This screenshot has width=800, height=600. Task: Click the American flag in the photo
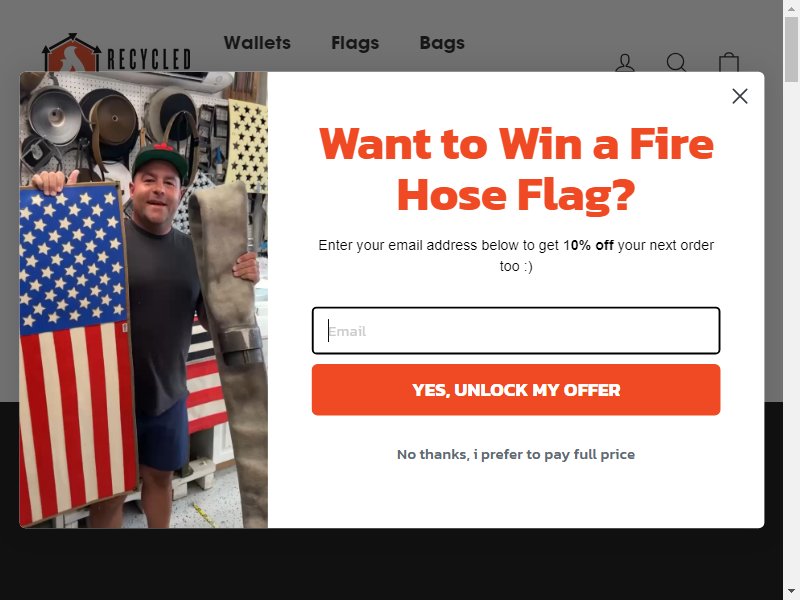(77, 352)
